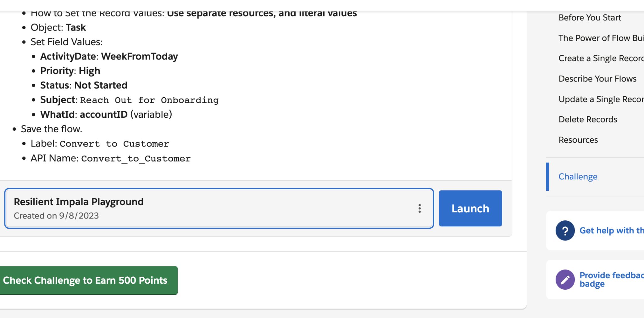
Task: Click the question mark help icon
Action: tap(565, 230)
